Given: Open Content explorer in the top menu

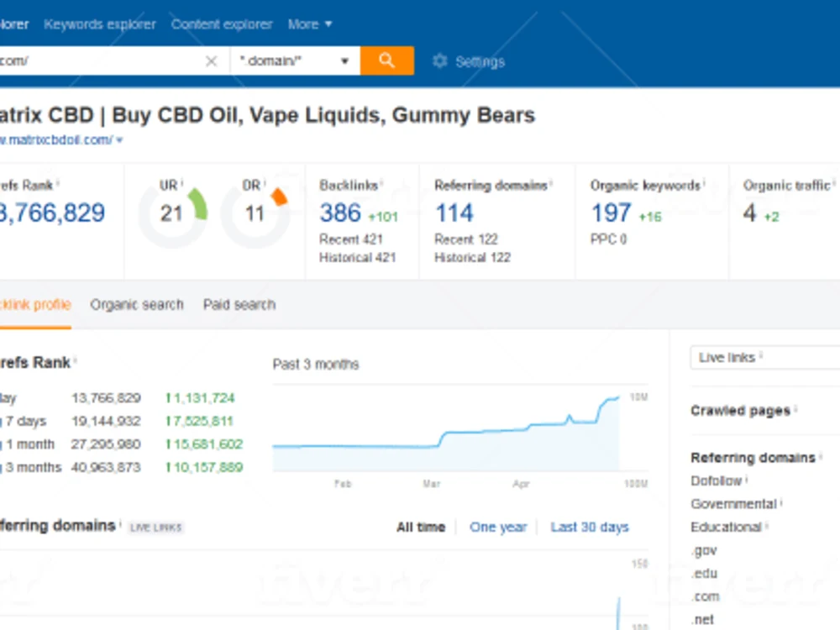Looking at the screenshot, I should 222,24.
